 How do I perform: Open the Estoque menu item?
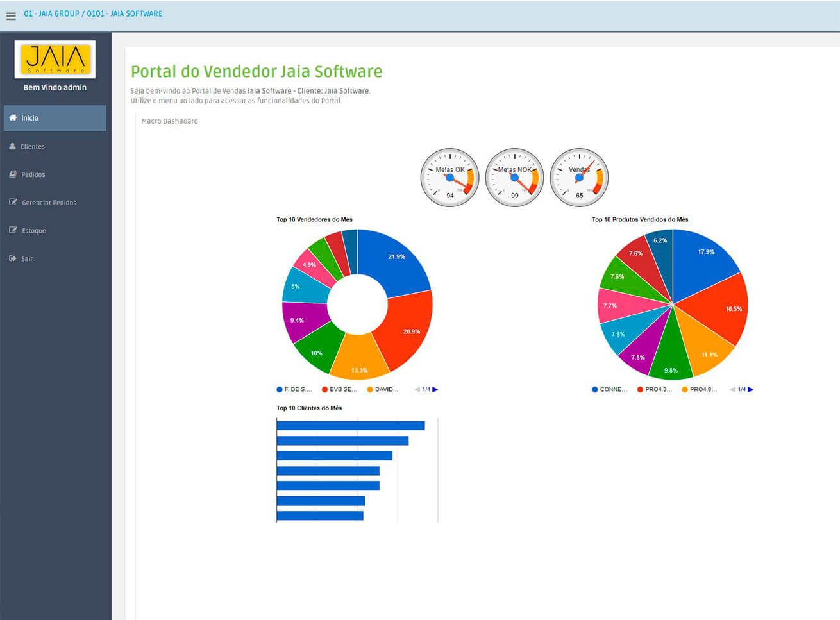click(55, 230)
